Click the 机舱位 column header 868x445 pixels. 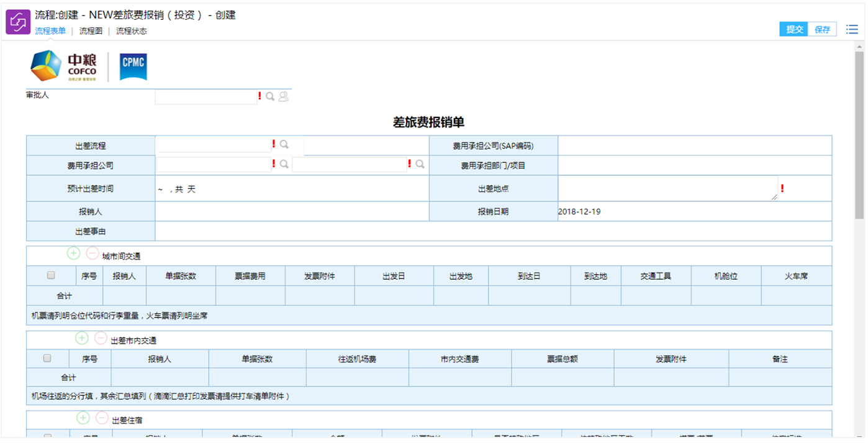click(x=726, y=276)
